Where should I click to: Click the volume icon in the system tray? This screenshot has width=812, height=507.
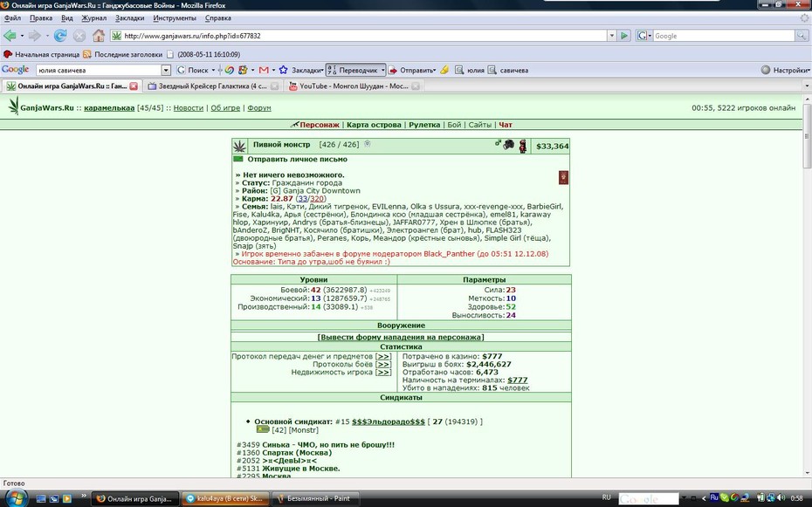(x=782, y=497)
